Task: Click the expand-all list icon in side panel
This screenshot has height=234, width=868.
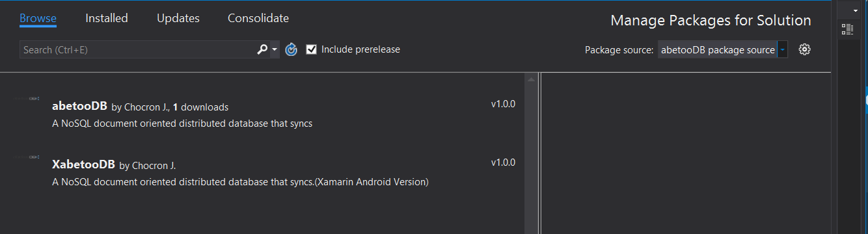Action: pyautogui.click(x=847, y=29)
